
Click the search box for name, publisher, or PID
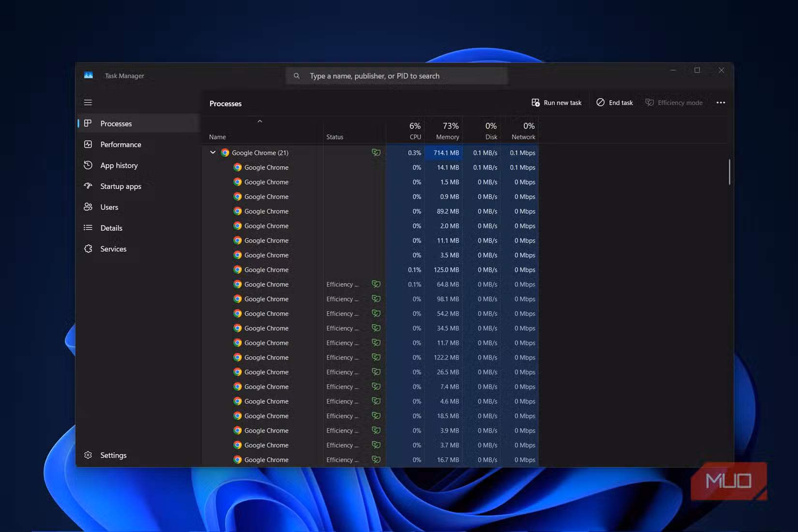(397, 76)
